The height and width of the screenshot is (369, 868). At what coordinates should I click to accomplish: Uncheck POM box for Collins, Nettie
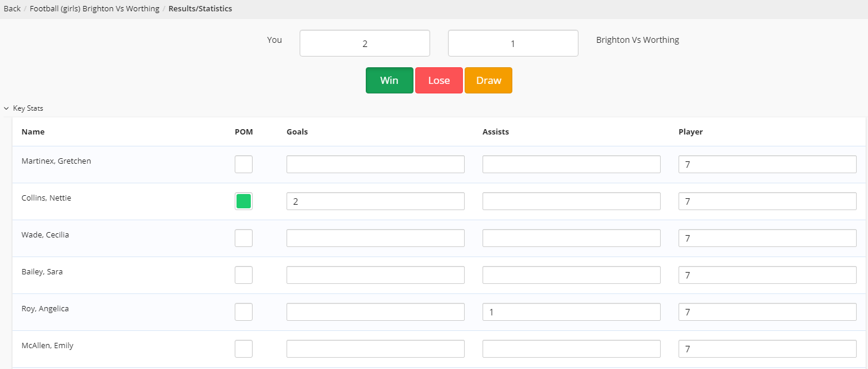pyautogui.click(x=244, y=201)
